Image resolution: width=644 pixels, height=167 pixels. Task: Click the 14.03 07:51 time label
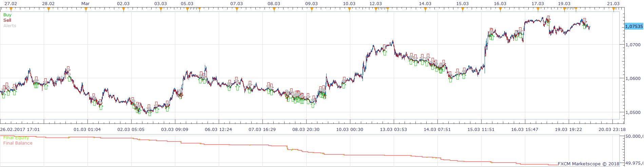pos(437,129)
